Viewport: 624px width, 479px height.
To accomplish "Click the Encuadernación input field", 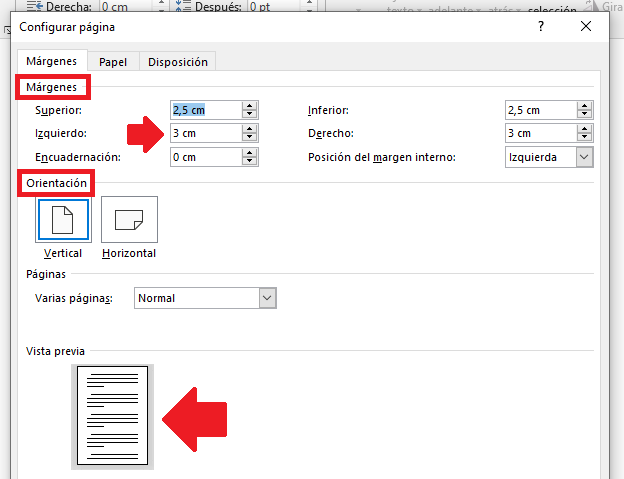I will (x=206, y=157).
